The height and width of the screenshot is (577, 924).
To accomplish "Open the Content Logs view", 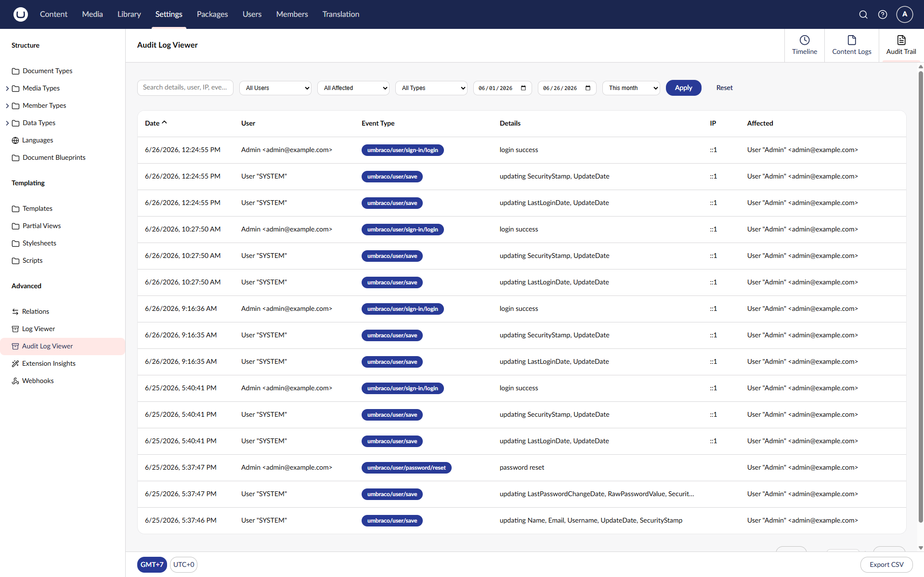I will pyautogui.click(x=852, y=45).
